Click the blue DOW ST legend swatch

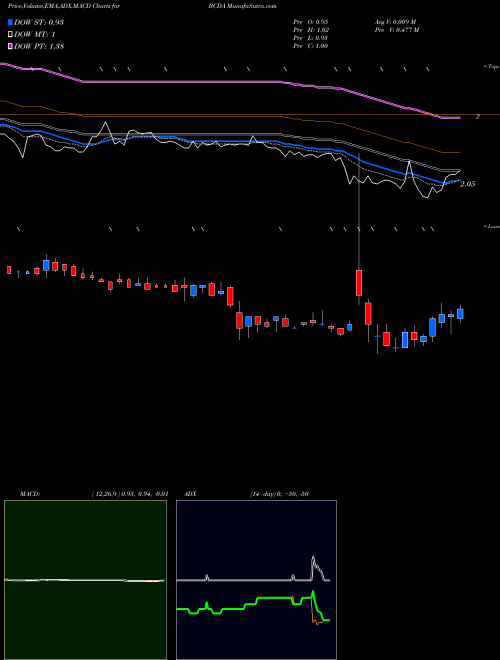click(10, 22)
